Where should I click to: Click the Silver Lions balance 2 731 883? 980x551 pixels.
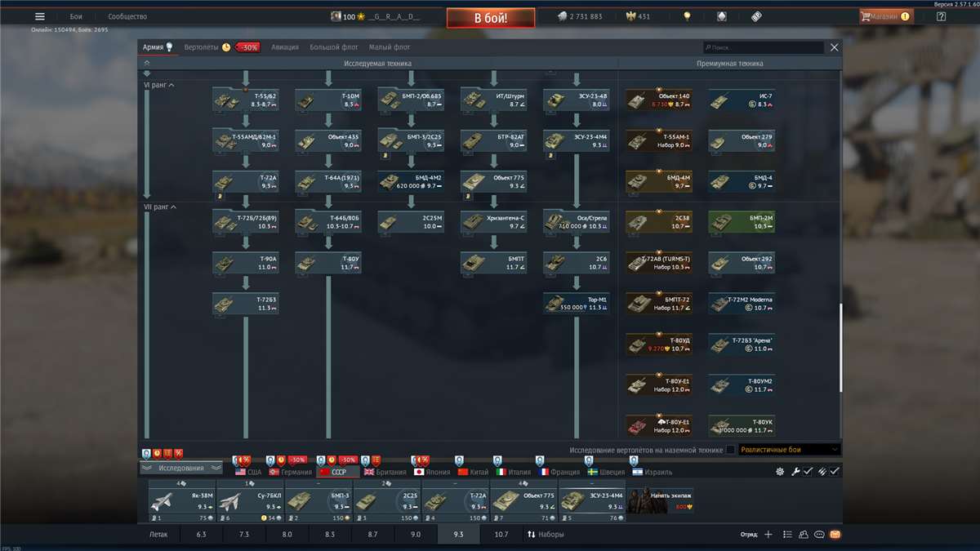click(579, 16)
